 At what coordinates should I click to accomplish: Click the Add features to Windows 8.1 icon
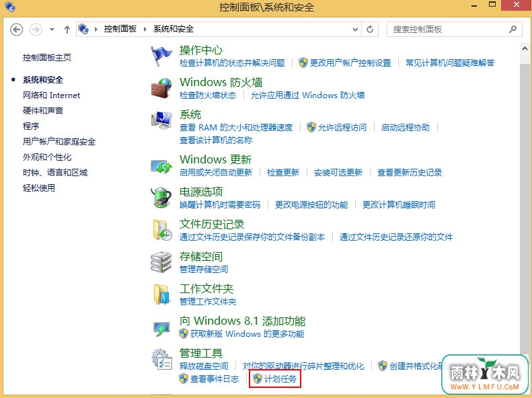(x=161, y=328)
